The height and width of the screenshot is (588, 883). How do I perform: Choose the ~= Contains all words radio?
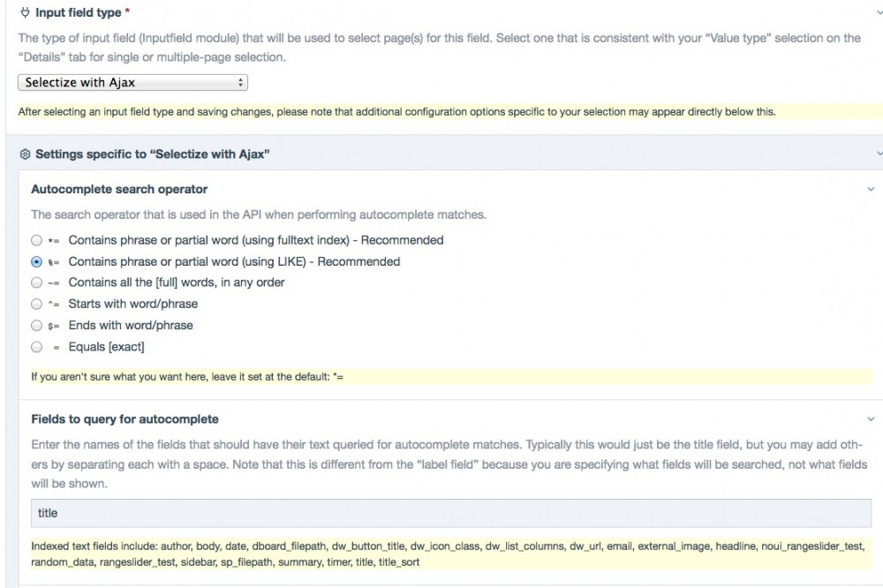click(36, 283)
